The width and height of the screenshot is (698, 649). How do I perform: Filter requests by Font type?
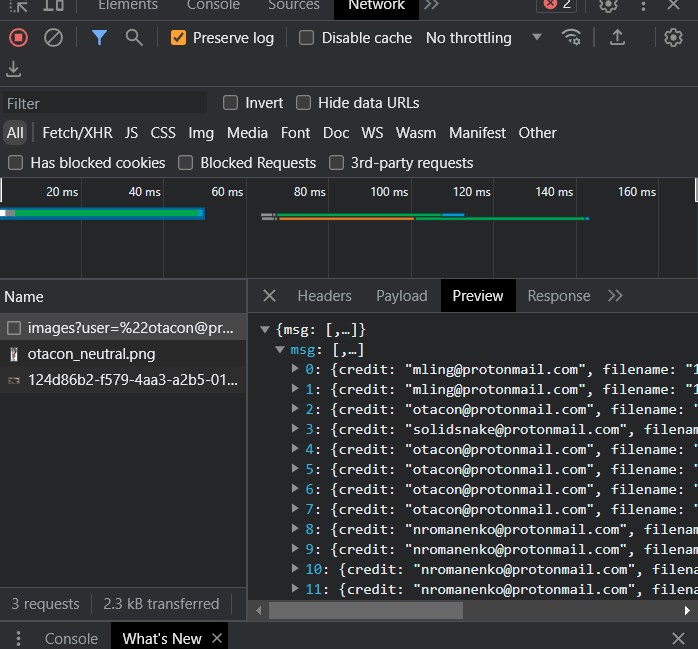coord(295,133)
